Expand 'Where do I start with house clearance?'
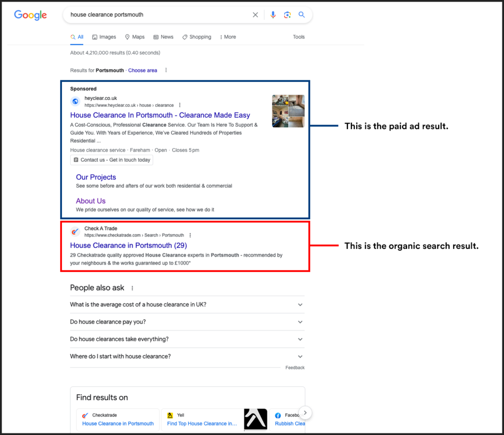 [300, 356]
